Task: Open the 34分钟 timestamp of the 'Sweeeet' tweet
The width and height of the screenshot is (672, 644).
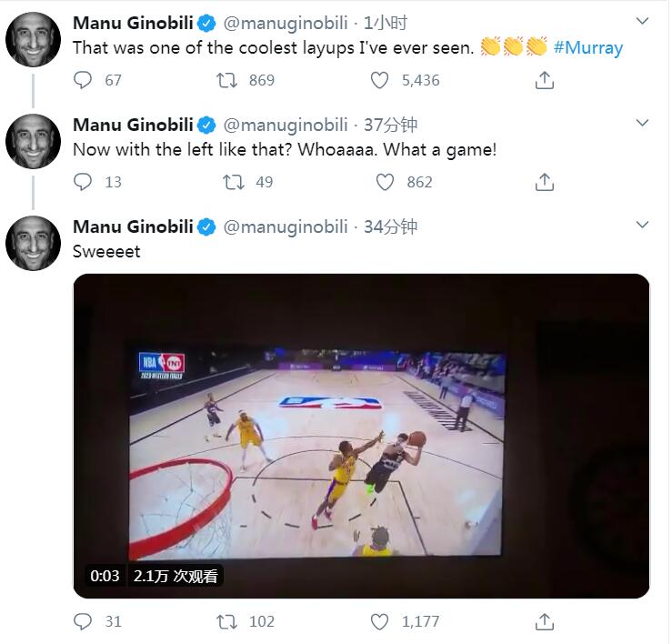Action: pos(390,226)
